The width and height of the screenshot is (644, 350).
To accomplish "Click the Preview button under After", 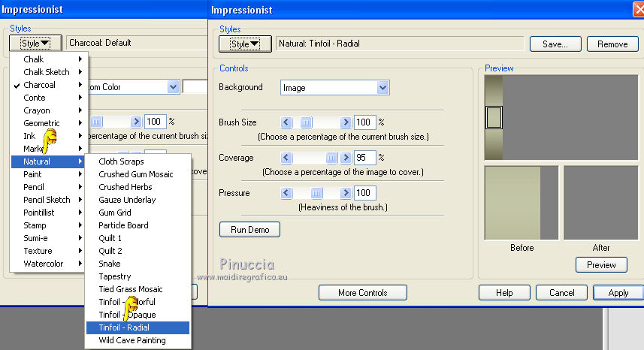I will [601, 264].
